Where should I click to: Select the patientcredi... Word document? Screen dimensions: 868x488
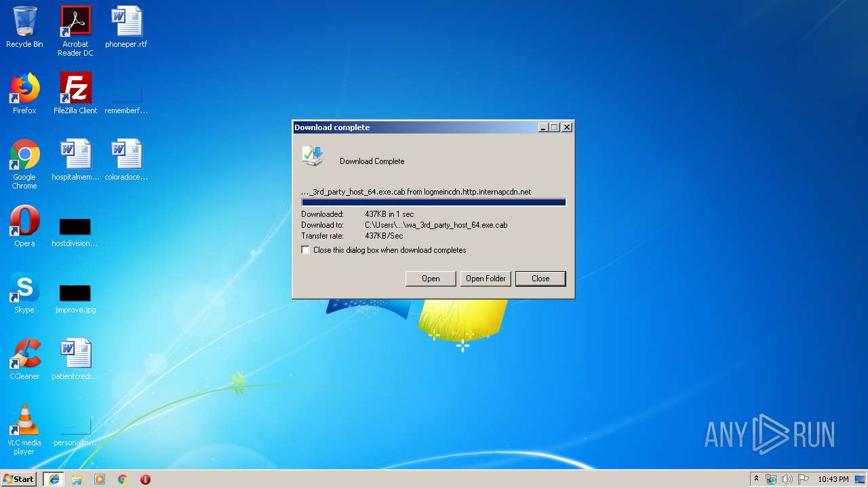pos(75,359)
